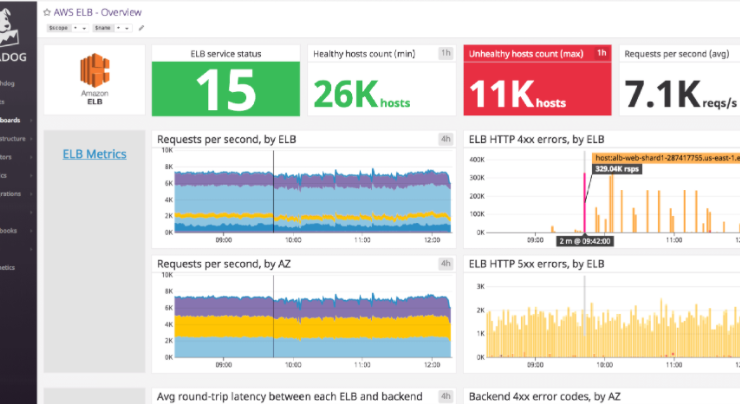Open the AWS ELB - Overview dashboard title
The height and width of the screenshot is (404, 740).
pyautogui.click(x=97, y=12)
